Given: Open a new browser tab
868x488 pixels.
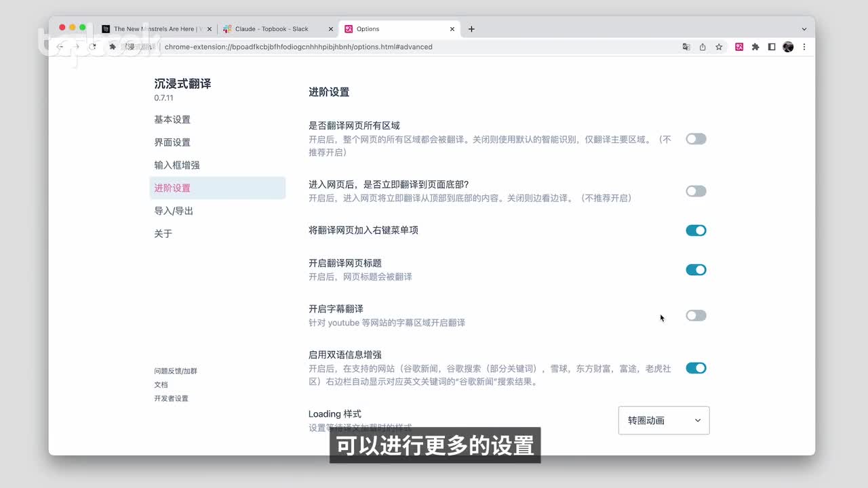Looking at the screenshot, I should coord(471,29).
